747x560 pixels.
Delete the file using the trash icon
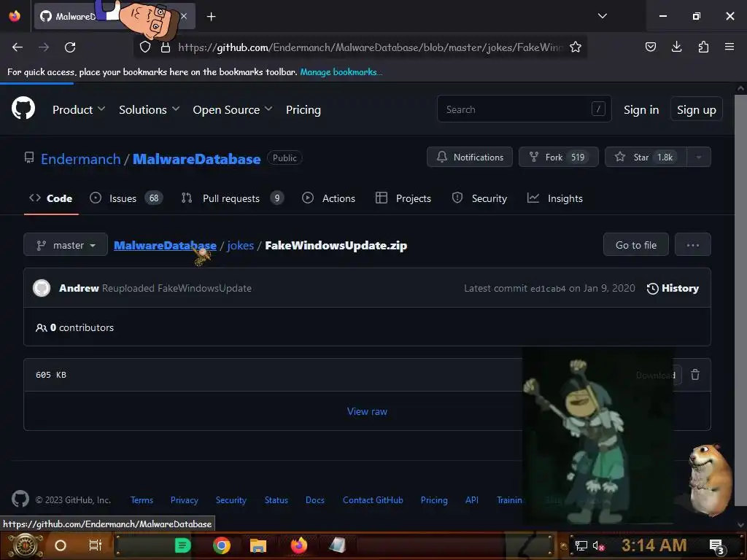tap(695, 375)
